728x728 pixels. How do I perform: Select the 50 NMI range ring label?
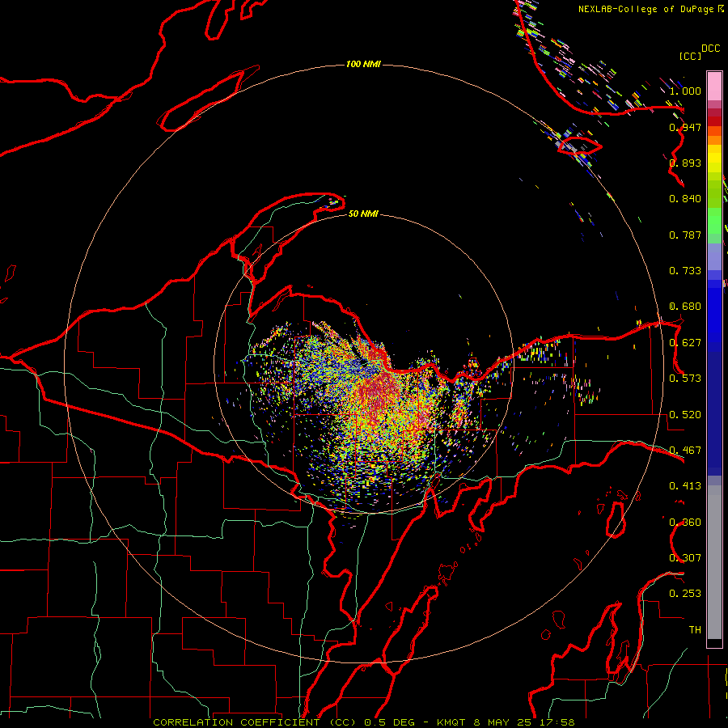click(x=363, y=214)
